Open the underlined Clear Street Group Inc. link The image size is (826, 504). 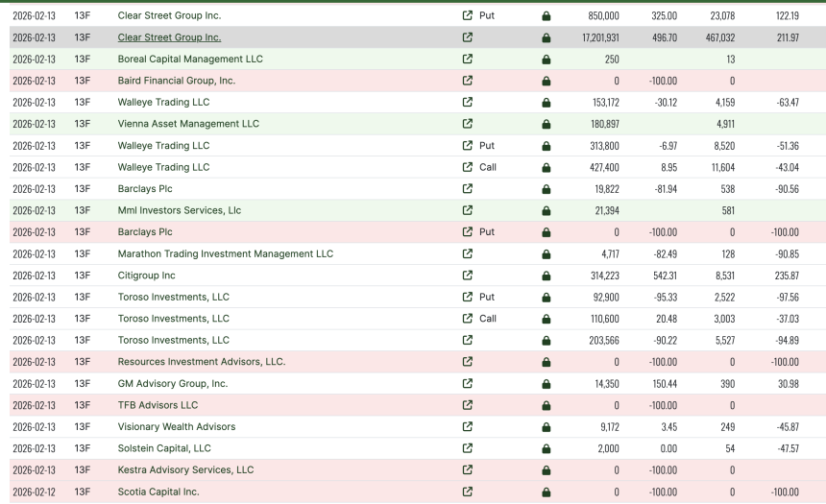pos(169,37)
